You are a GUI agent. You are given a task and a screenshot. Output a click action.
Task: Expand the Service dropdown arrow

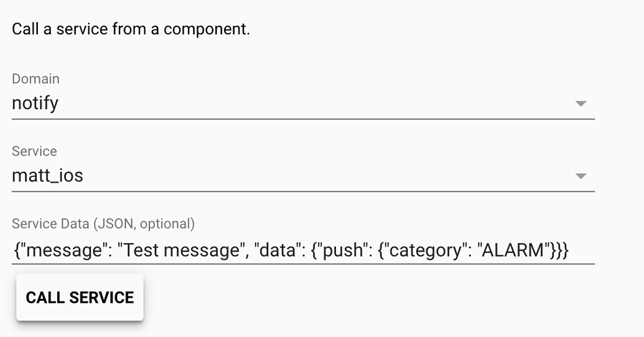(581, 176)
